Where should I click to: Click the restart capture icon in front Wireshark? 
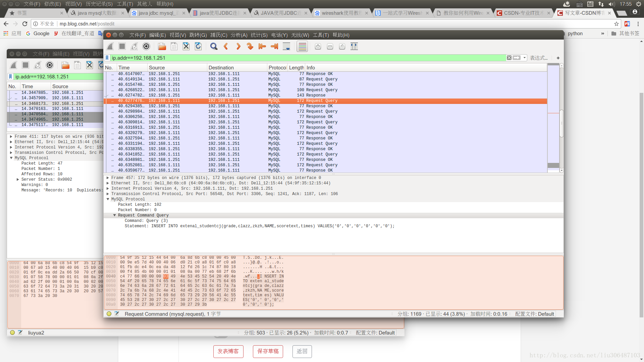[x=134, y=47]
